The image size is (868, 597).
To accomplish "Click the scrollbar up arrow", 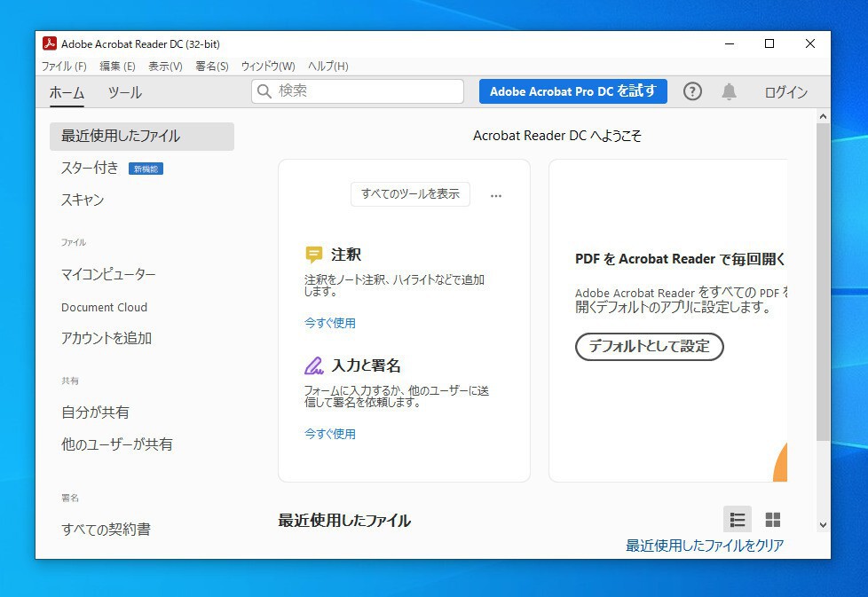I will pyautogui.click(x=823, y=116).
